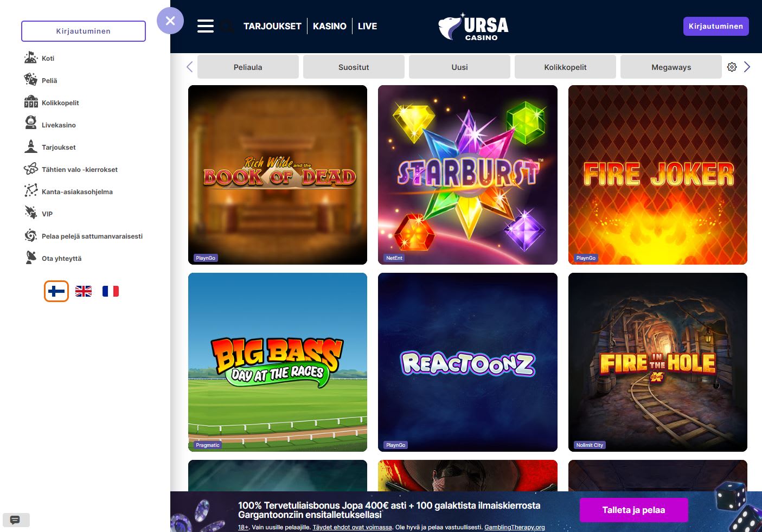Open TARJOUKSET in top navigation
This screenshot has height=532, width=762.
click(x=272, y=26)
